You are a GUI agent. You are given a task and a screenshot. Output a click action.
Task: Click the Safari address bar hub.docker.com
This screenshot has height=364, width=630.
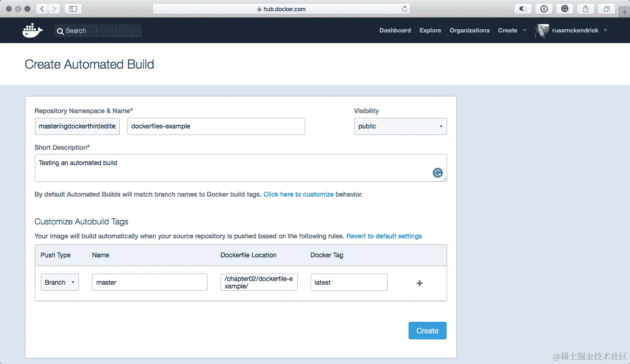click(281, 9)
